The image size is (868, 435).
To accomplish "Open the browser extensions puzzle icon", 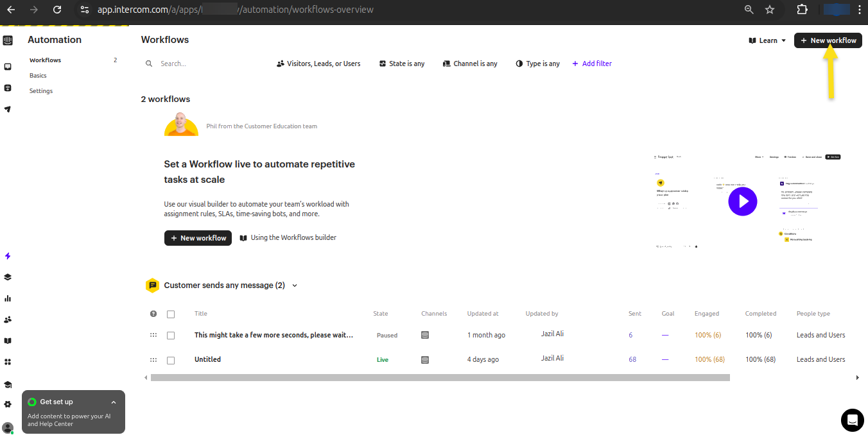I will (x=802, y=10).
